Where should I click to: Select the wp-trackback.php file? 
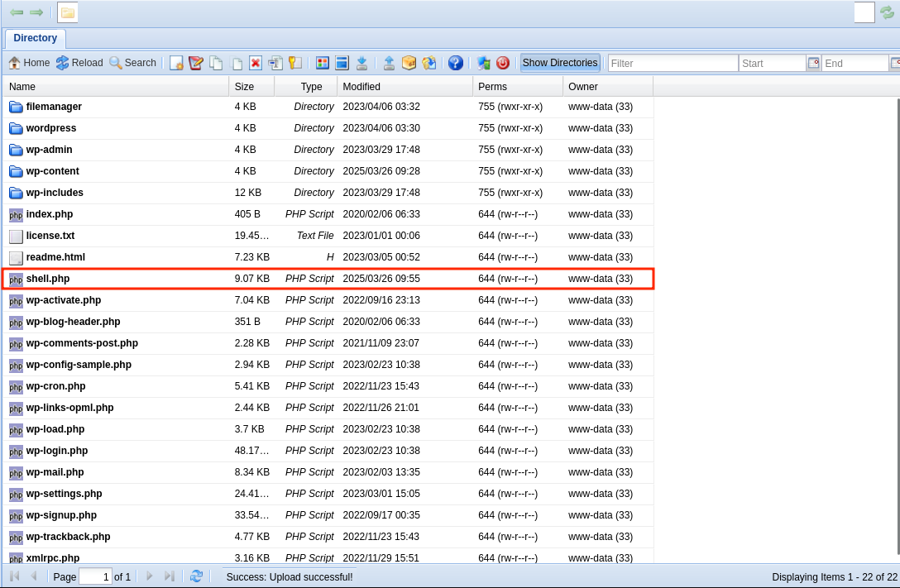coord(328,537)
